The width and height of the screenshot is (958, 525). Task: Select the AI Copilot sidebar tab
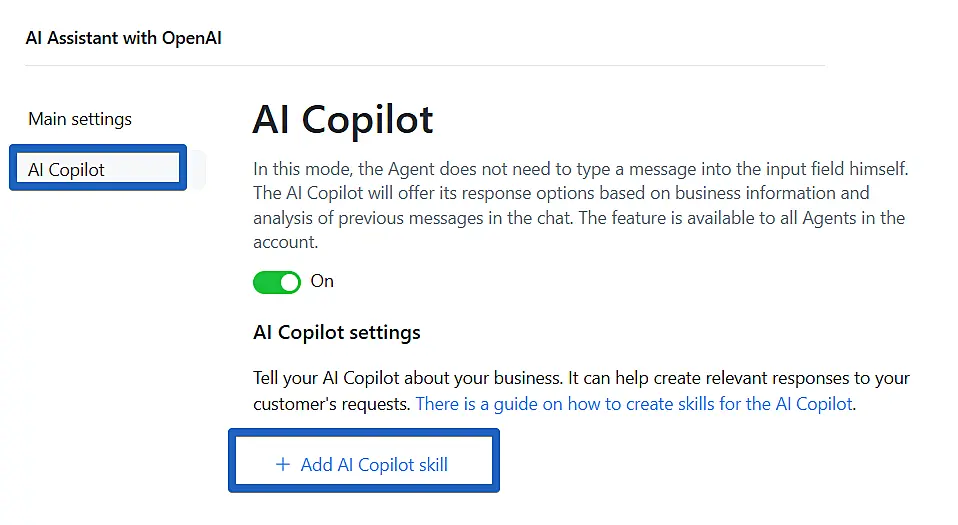pyautogui.click(x=67, y=169)
